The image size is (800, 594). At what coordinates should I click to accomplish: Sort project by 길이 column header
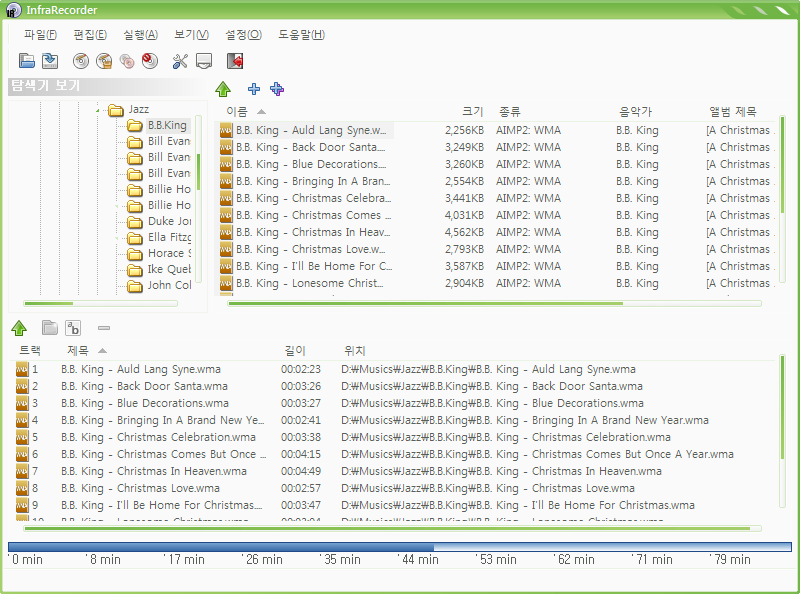coord(294,351)
